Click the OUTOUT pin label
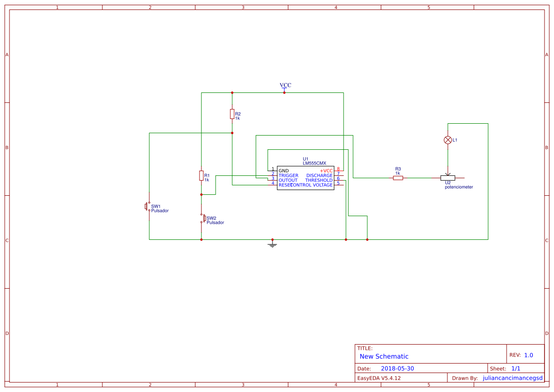The image size is (554, 392). [288, 180]
